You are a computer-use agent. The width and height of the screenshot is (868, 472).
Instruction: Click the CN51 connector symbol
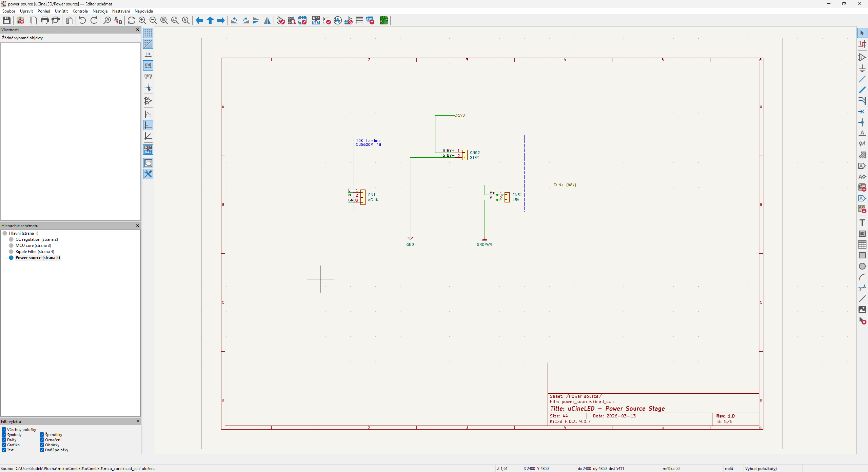click(507, 197)
